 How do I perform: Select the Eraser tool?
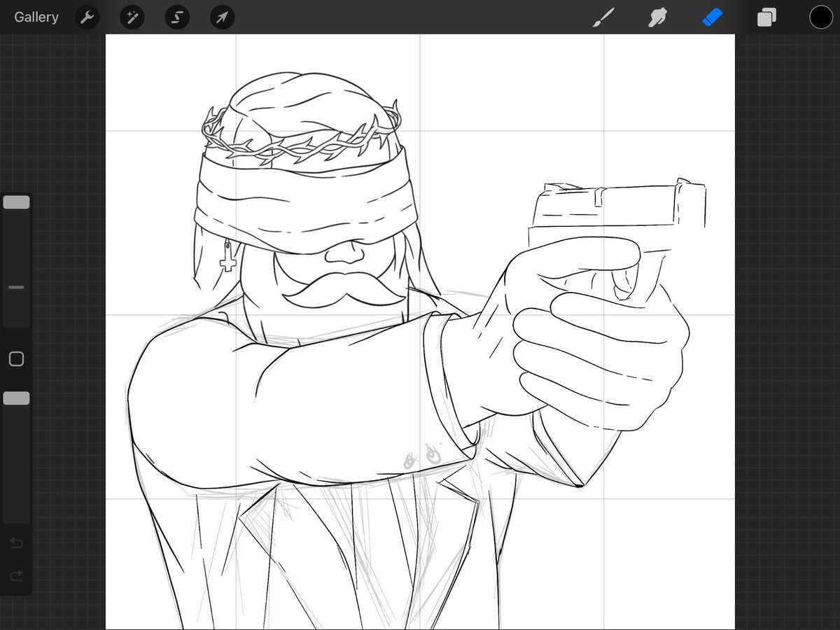(712, 17)
